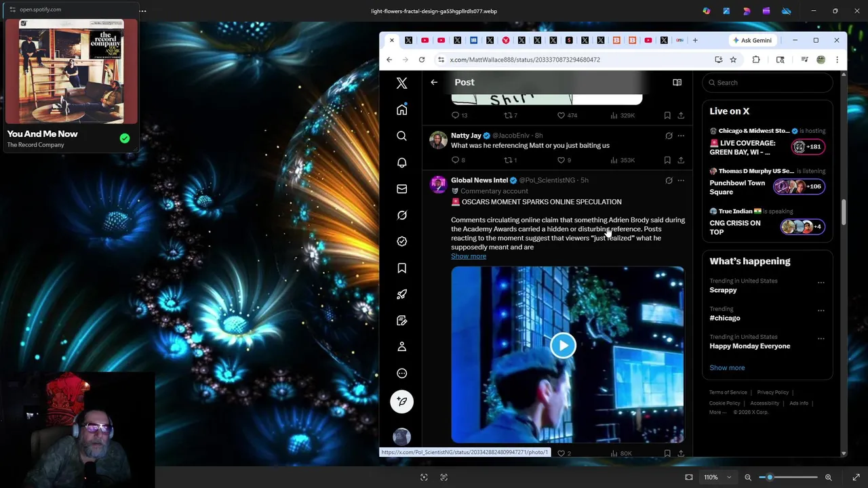The height and width of the screenshot is (488, 868).
Task: Show more trending topics
Action: coord(727,367)
